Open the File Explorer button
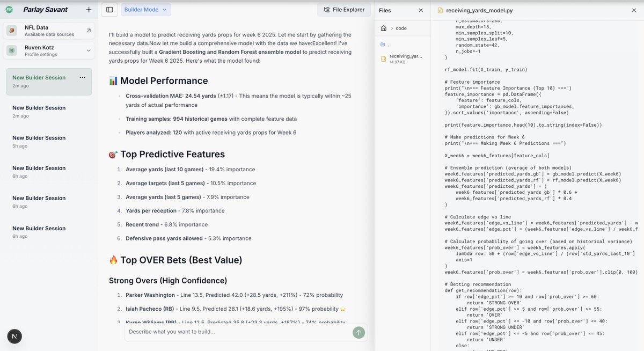This screenshot has height=351, width=644. coord(344,10)
